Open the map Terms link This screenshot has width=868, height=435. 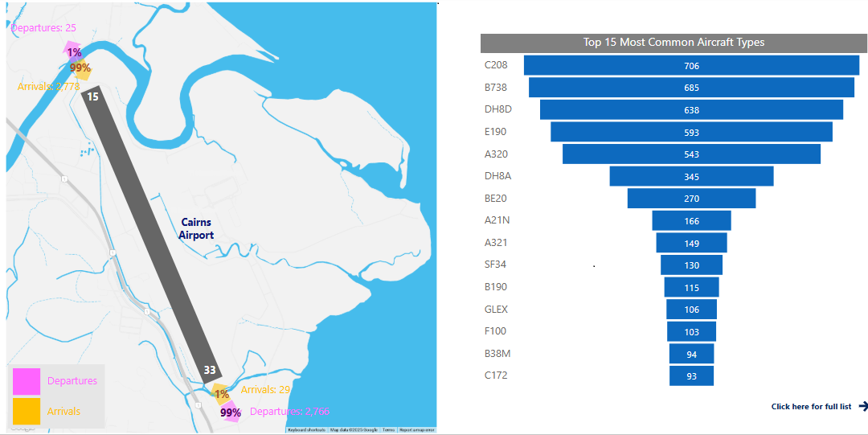coord(388,430)
